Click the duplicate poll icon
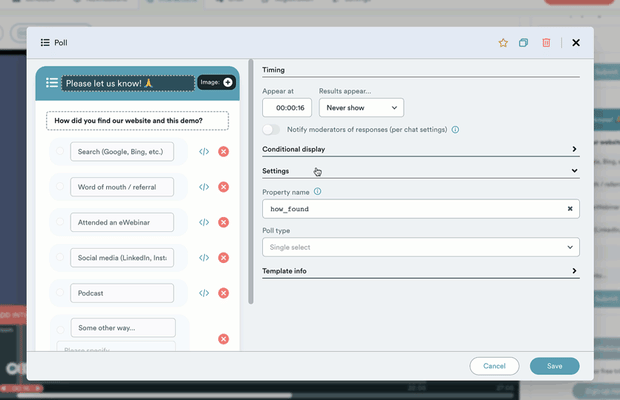 [x=524, y=43]
